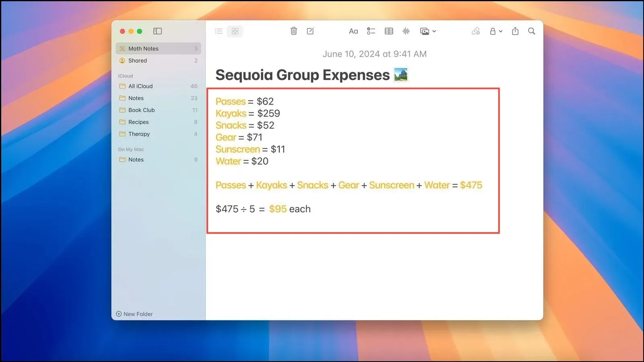Close the Notes window

coord(122,31)
